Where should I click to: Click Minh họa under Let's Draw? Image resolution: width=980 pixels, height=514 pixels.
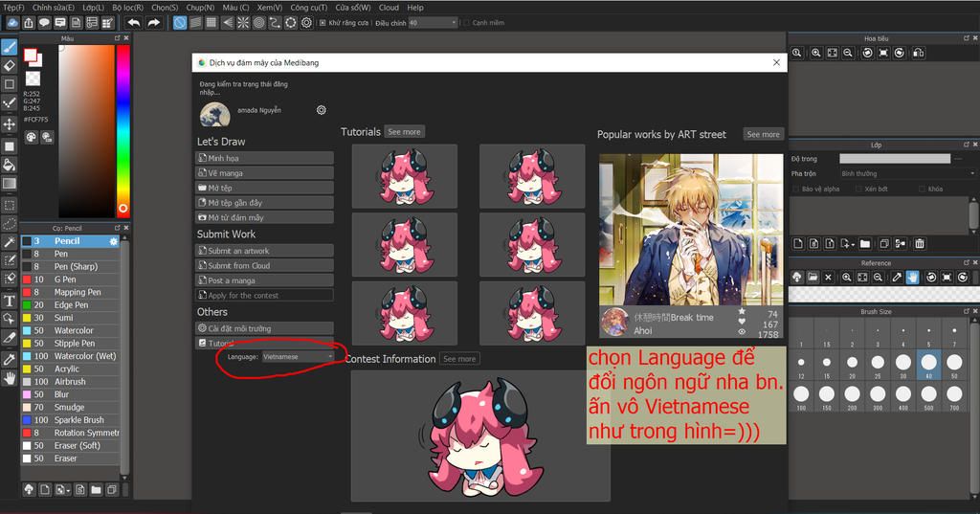pos(264,158)
